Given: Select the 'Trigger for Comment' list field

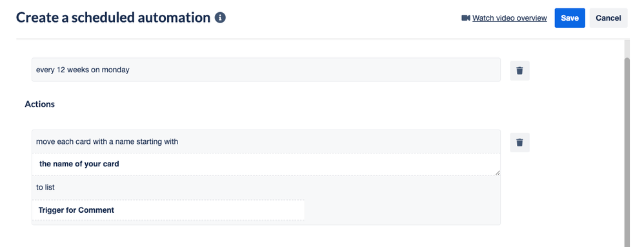Looking at the screenshot, I should tap(168, 210).
